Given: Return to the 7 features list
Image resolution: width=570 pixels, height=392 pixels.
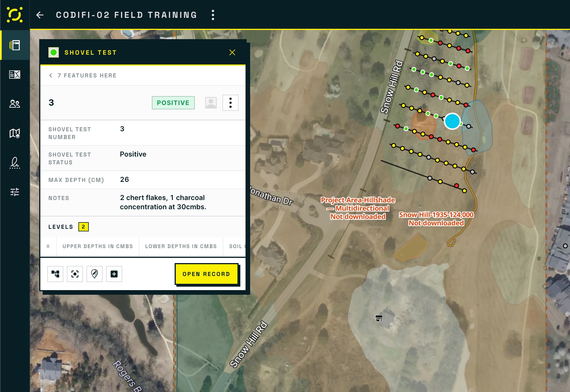Looking at the screenshot, I should 83,75.
